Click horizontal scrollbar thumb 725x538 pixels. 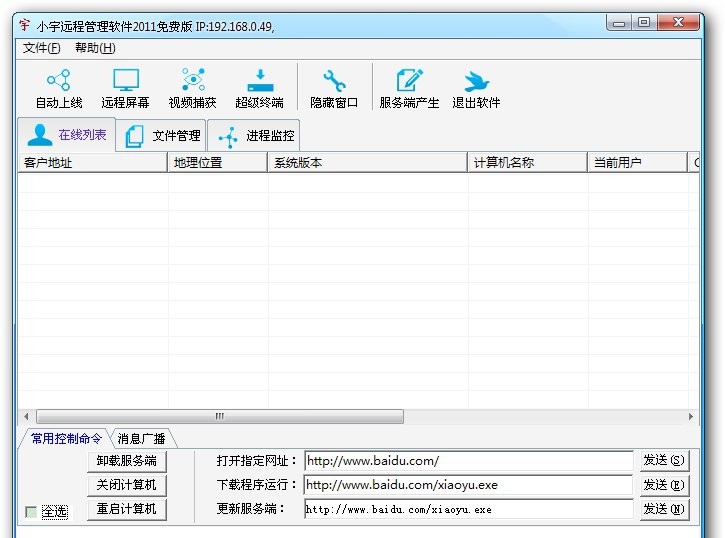tap(220, 416)
